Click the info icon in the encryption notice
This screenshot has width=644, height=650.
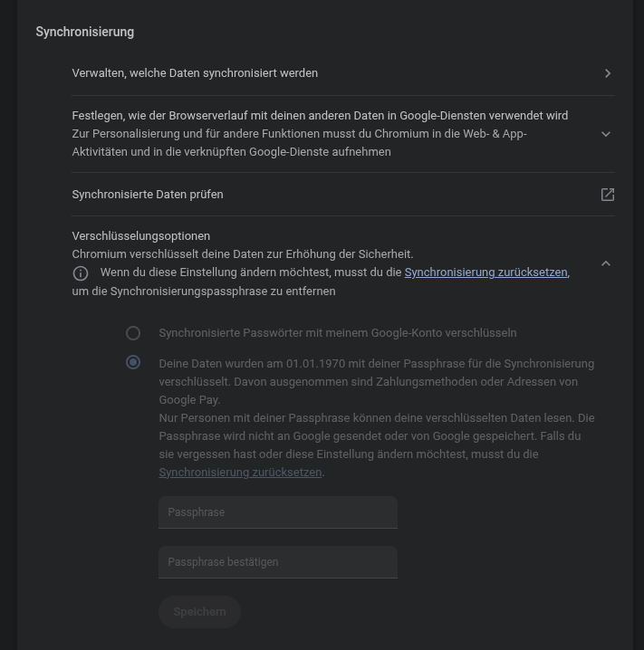point(81,272)
